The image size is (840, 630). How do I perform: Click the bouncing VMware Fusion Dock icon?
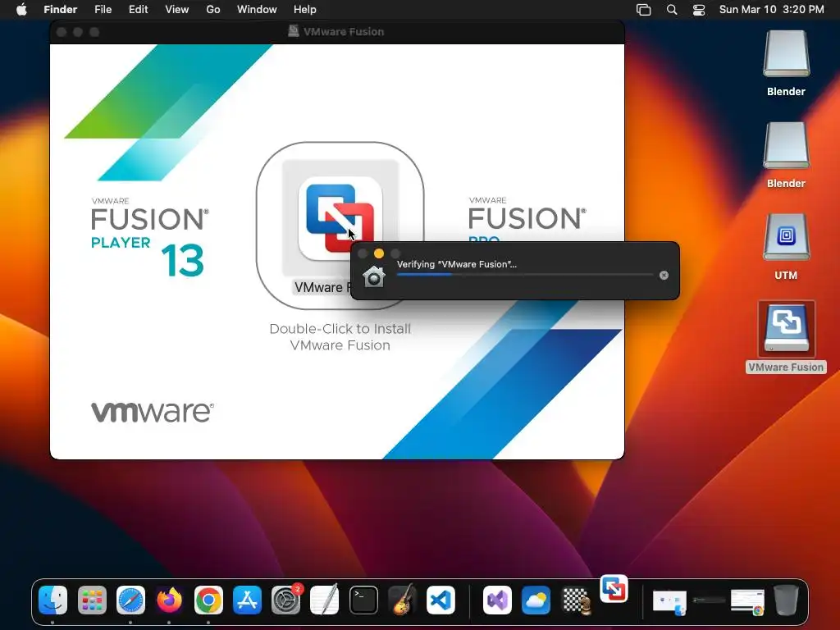tap(614, 589)
